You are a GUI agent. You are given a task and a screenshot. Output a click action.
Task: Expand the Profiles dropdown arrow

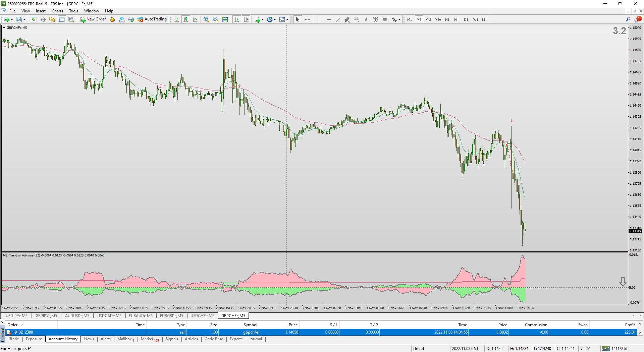pyautogui.click(x=24, y=19)
